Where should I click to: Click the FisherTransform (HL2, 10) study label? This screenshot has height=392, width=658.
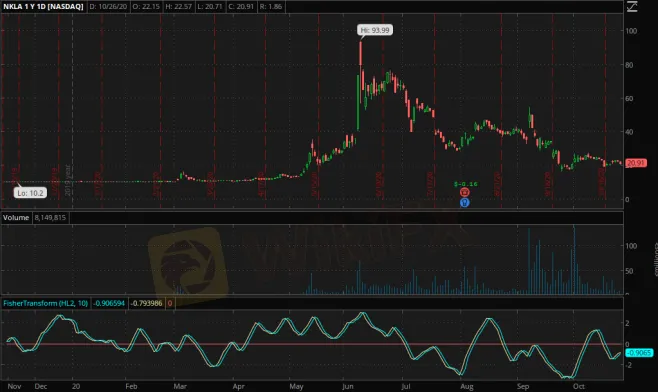45,303
